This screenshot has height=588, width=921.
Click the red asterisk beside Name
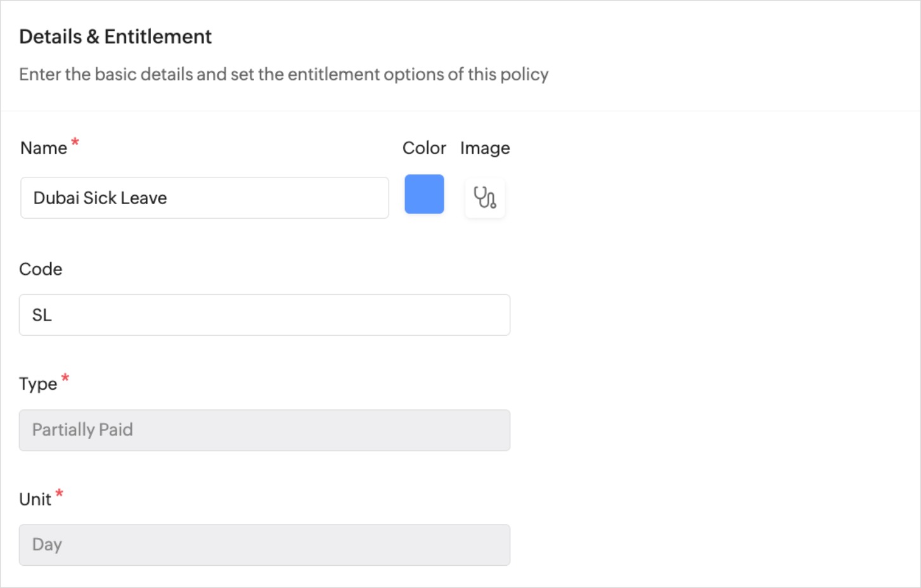pyautogui.click(x=75, y=142)
